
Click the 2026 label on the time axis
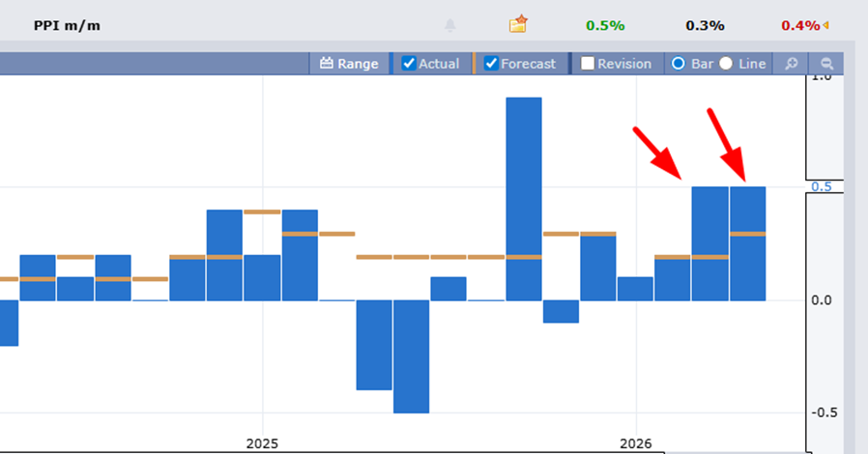coord(636,444)
